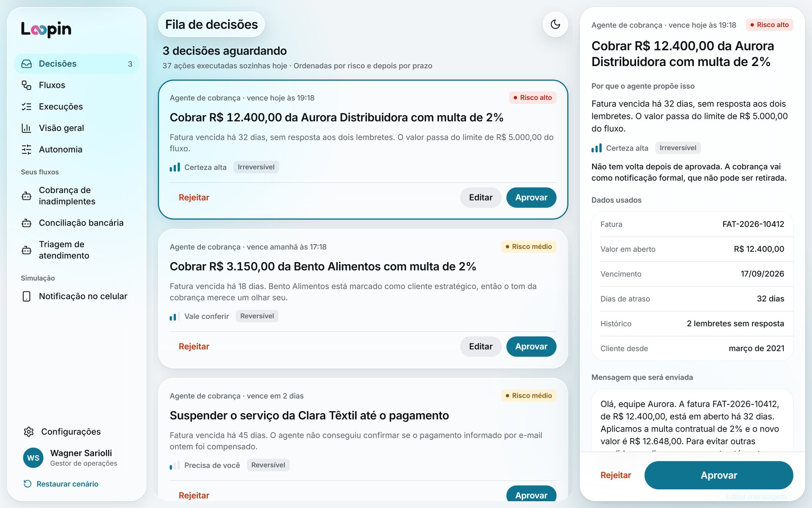Click the Irreversível tag on Aurora card
The width and height of the screenshot is (812, 508).
point(256,167)
